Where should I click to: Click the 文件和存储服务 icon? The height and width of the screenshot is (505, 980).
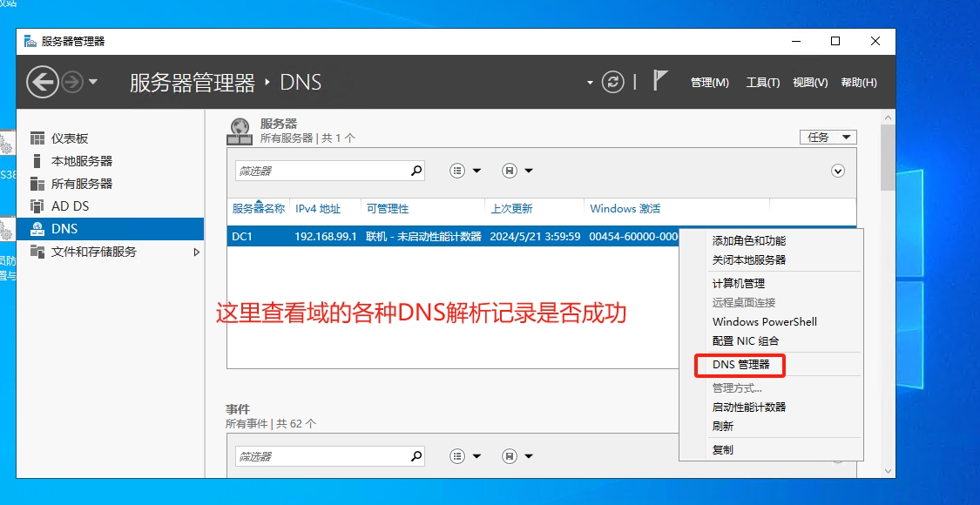[37, 252]
